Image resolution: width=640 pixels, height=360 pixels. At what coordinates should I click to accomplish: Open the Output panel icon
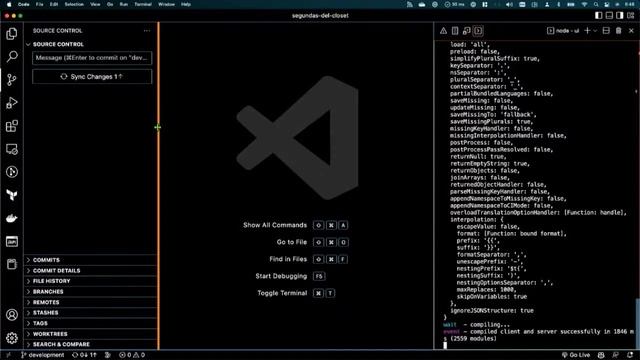click(x=455, y=31)
